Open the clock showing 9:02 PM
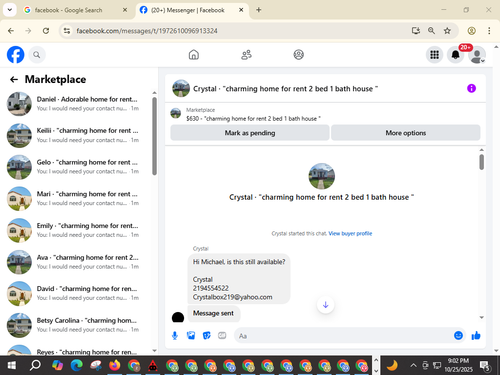Screen dimensions: 500x375 458,365
